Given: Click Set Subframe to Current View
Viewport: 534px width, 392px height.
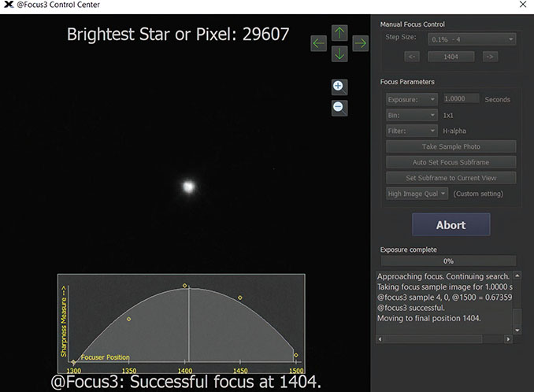Looking at the screenshot, I should click(451, 178).
